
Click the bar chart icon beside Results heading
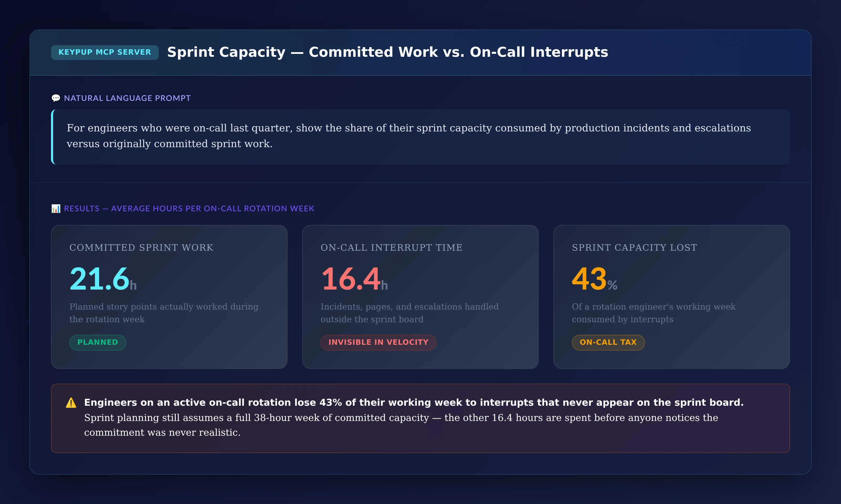[x=56, y=209]
